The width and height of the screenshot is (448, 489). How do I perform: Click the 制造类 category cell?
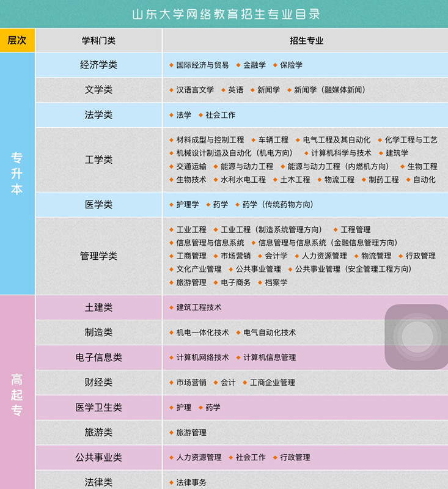(98, 333)
